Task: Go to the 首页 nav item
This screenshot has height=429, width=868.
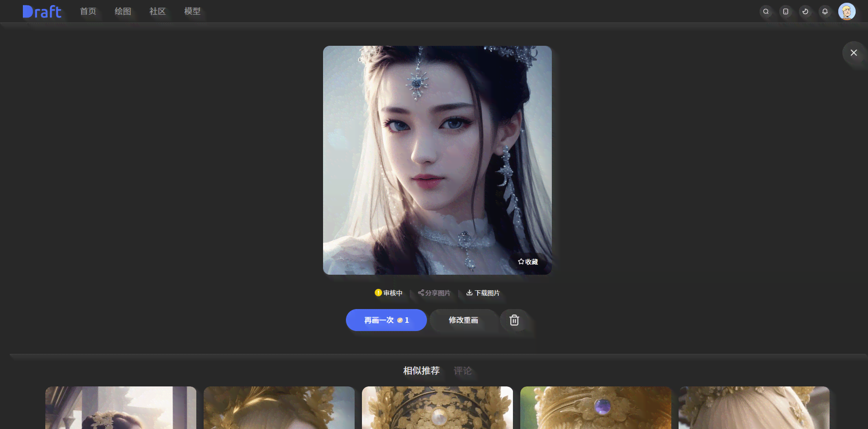Action: 88,11
